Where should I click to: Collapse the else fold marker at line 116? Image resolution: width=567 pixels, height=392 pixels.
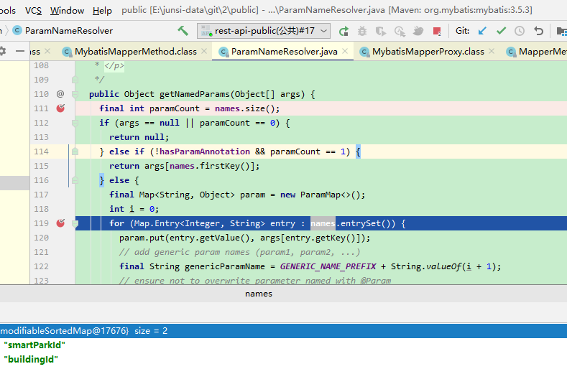click(x=75, y=180)
